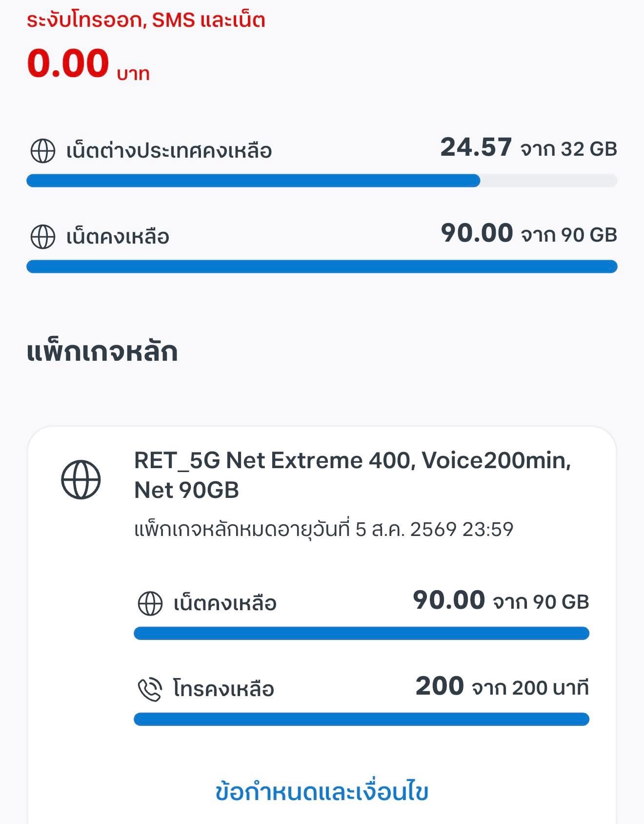Click the top 90 GB data progress bar
Image resolution: width=644 pixels, height=824 pixels.
click(x=322, y=267)
